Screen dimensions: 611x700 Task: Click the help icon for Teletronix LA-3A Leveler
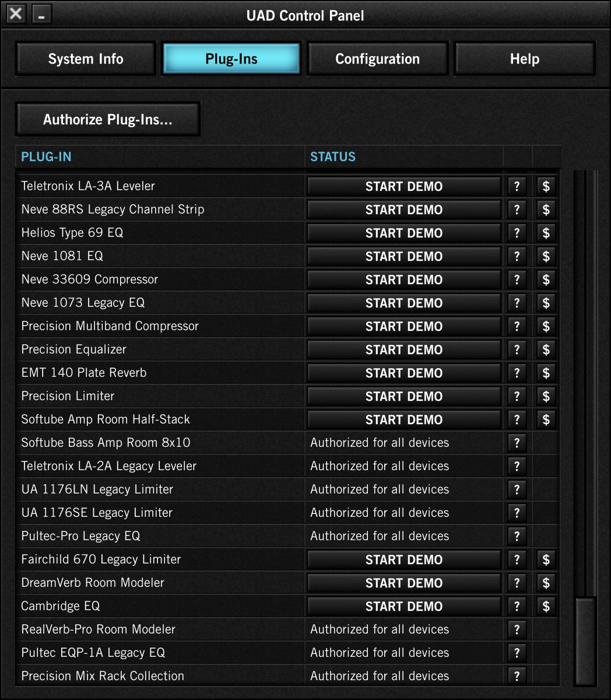[x=517, y=186]
